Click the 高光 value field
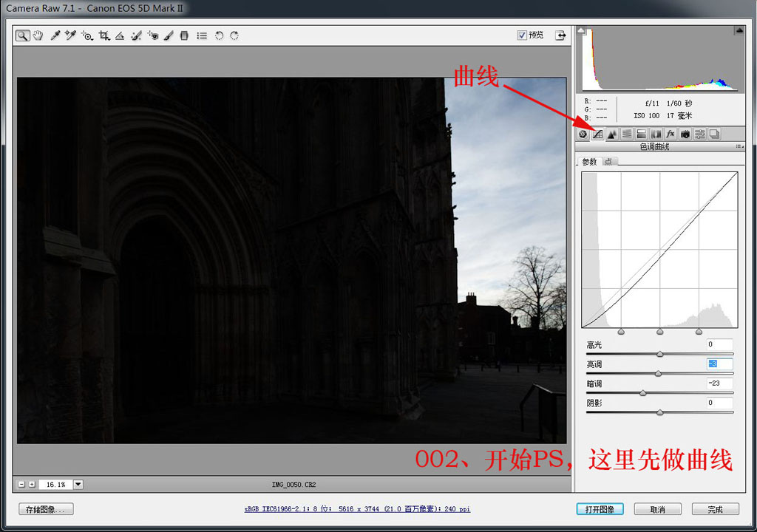757x532 pixels. [x=719, y=344]
